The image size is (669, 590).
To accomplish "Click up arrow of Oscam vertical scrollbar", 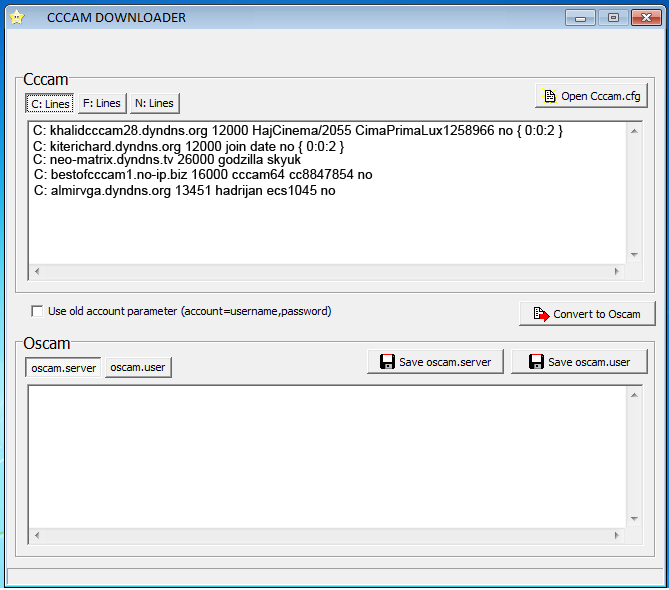I will 634,395.
